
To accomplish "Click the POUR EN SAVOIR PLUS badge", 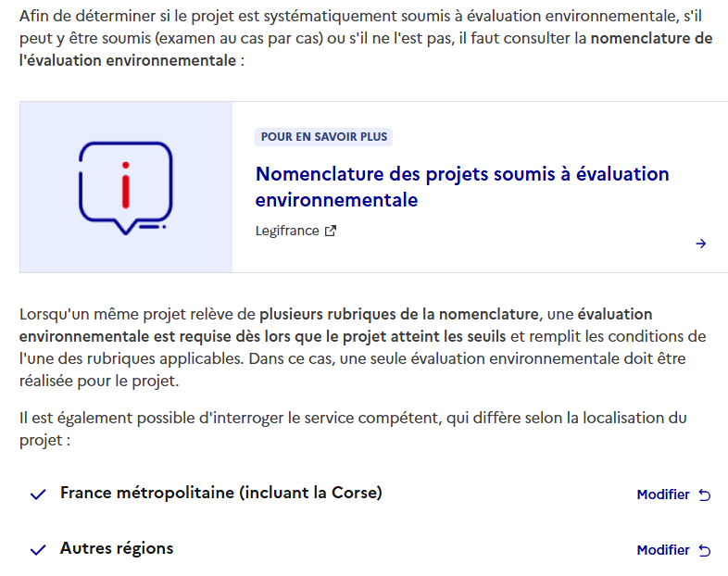I will tap(323, 137).
